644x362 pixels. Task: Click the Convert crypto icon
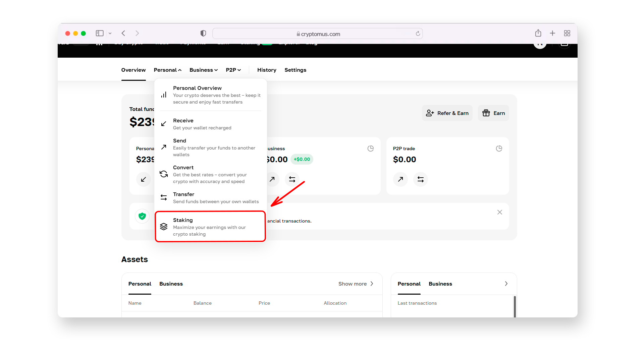[x=164, y=174]
